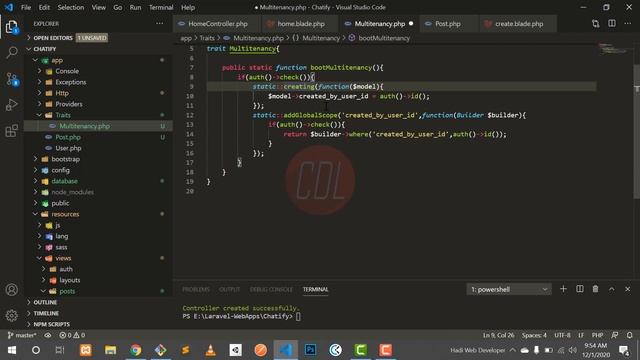Open Google Chrome from the taskbar
The height and width of the screenshot is (360, 640).
(136, 350)
